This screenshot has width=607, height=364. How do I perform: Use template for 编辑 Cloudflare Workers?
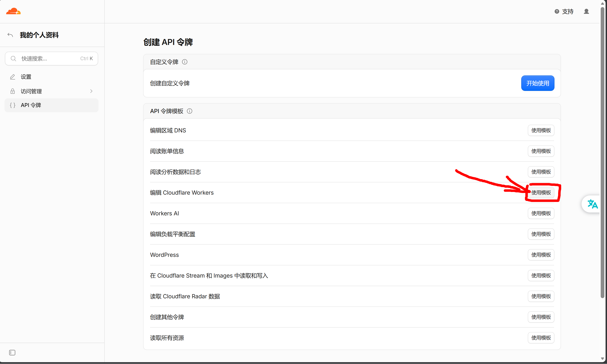point(541,193)
